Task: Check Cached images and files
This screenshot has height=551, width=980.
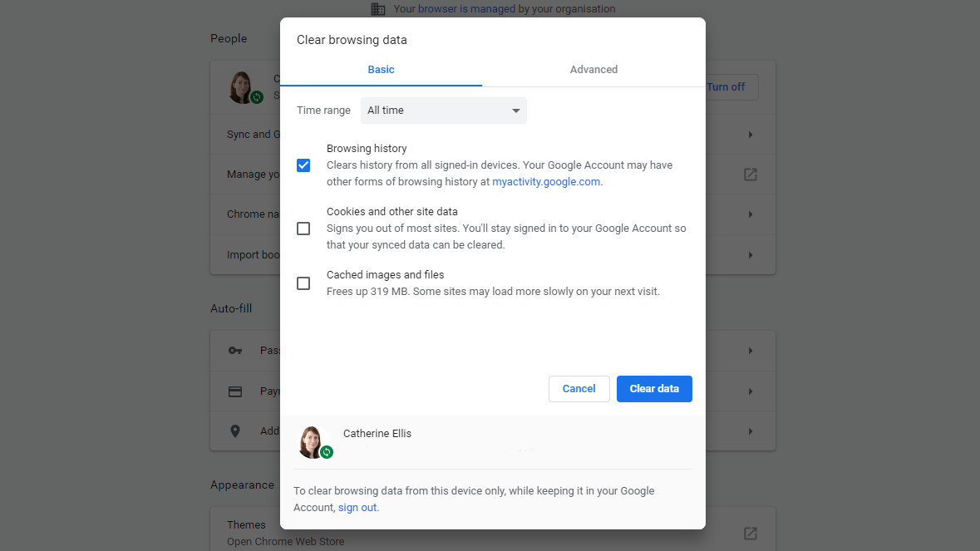Action: pyautogui.click(x=303, y=283)
